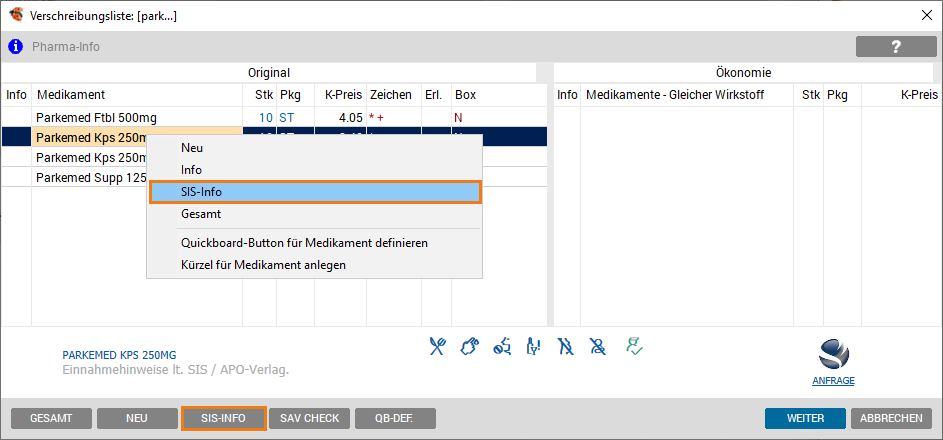Click the Pharma-Info label
The image size is (943, 440).
click(x=66, y=46)
